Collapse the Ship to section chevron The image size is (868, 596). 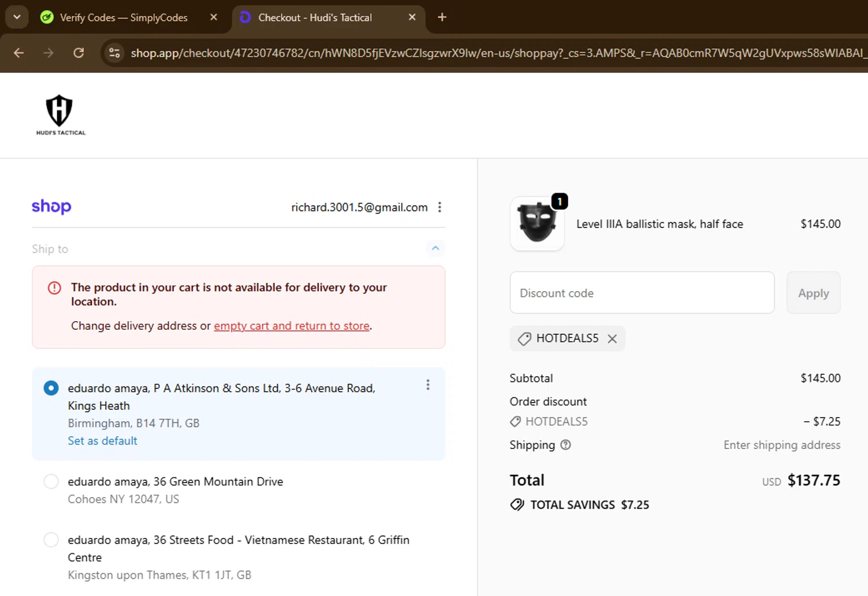click(x=436, y=248)
